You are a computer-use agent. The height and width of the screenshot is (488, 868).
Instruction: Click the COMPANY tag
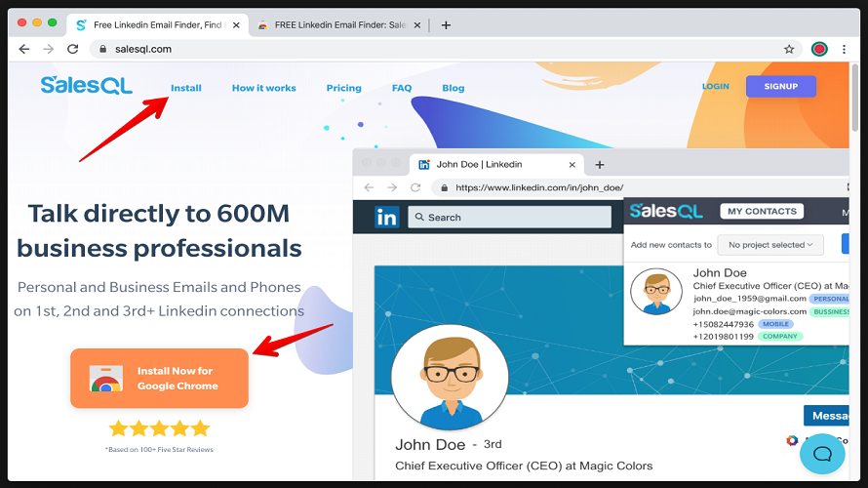pyautogui.click(x=779, y=336)
